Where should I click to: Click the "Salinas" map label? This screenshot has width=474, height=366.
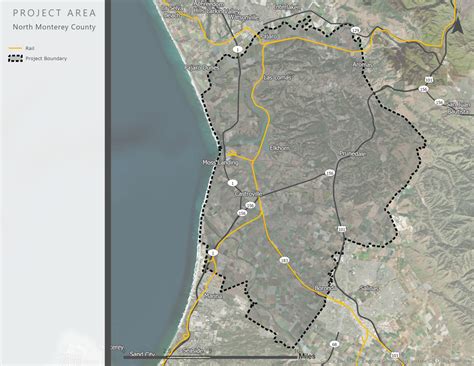370,288
